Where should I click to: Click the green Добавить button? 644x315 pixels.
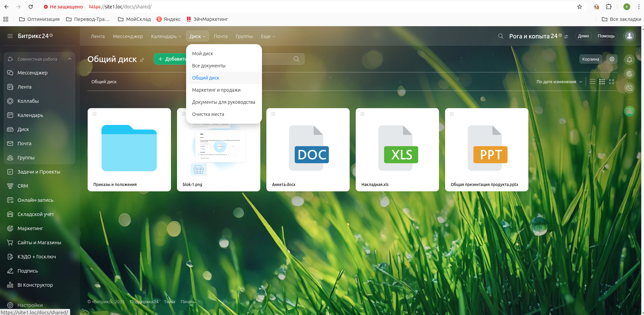170,59
